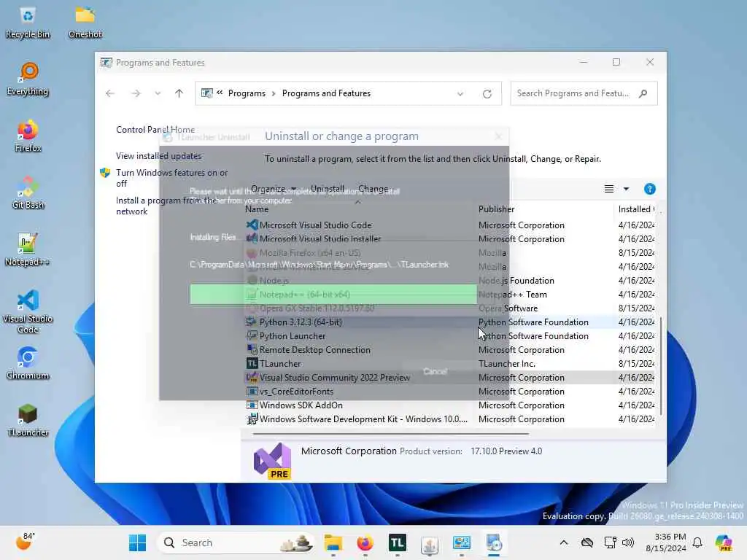
Task: Switch to TLauncher TL taskbar icon
Action: [x=398, y=542]
